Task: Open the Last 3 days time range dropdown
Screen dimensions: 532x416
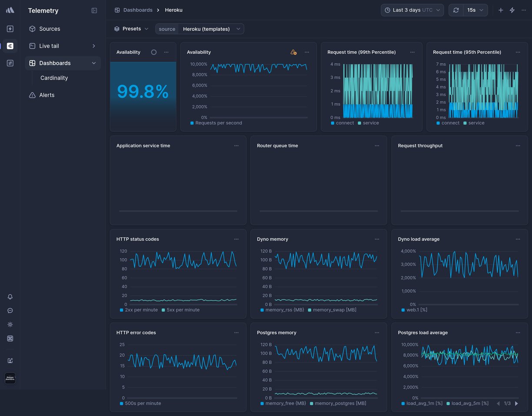Action: point(412,10)
